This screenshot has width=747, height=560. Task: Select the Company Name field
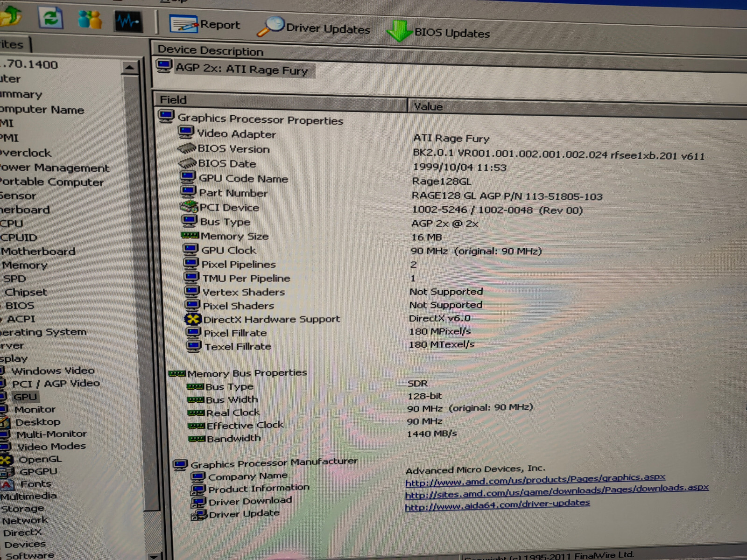[x=247, y=476]
